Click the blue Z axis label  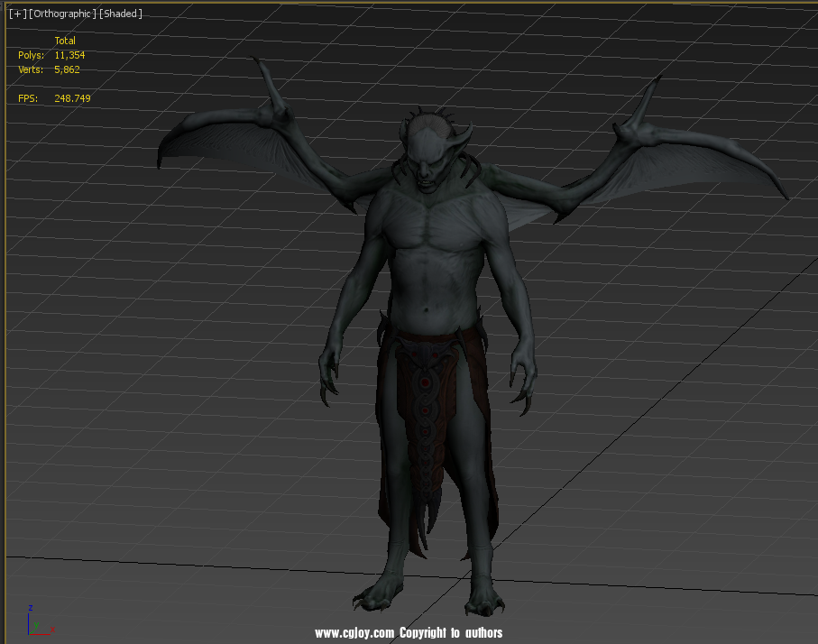click(31, 608)
